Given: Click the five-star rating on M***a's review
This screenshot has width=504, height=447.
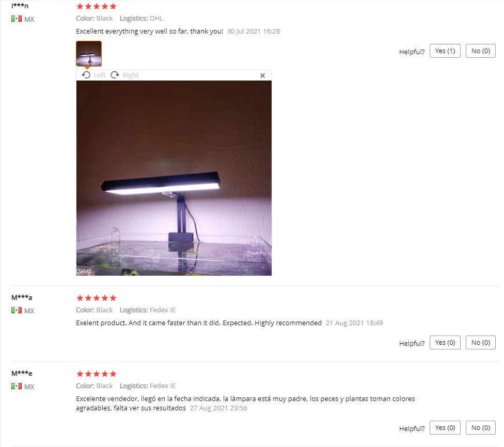Looking at the screenshot, I should click(97, 298).
